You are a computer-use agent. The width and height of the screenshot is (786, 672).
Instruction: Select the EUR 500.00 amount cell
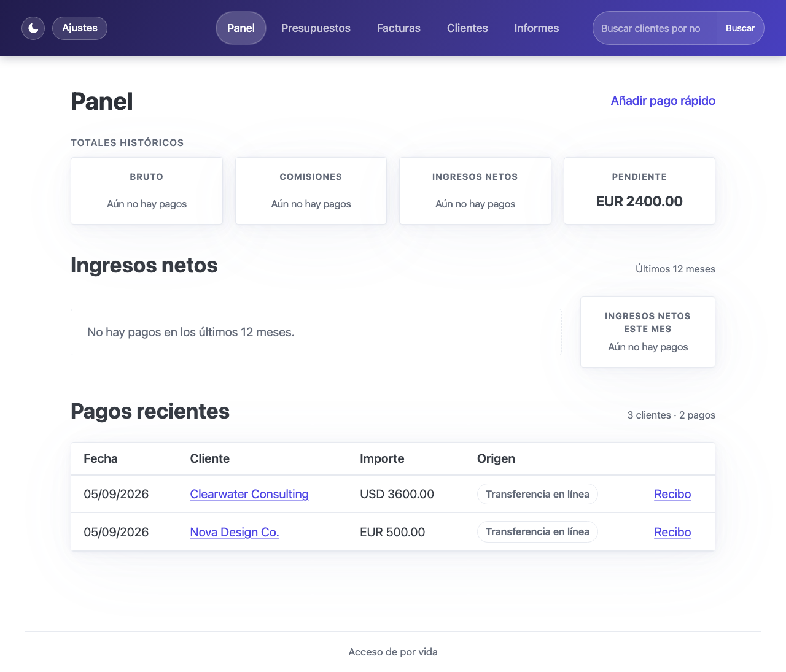click(x=392, y=532)
